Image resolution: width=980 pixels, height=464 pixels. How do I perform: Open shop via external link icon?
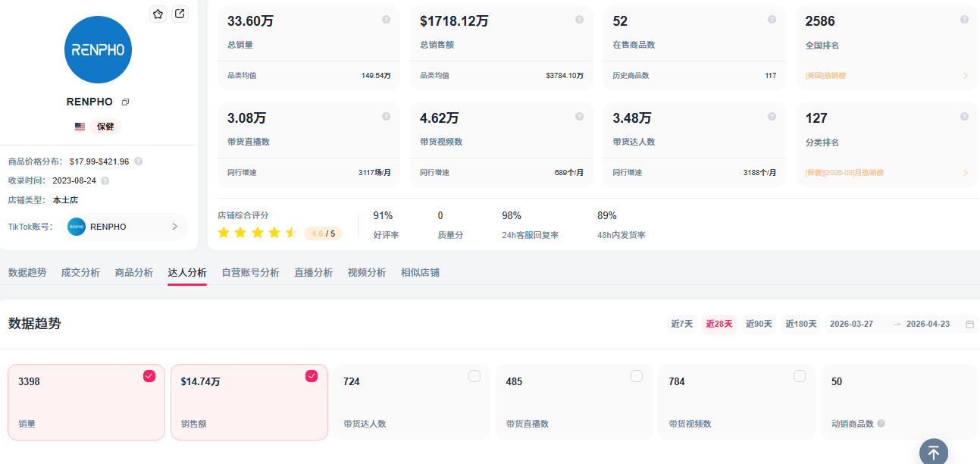[x=180, y=14]
